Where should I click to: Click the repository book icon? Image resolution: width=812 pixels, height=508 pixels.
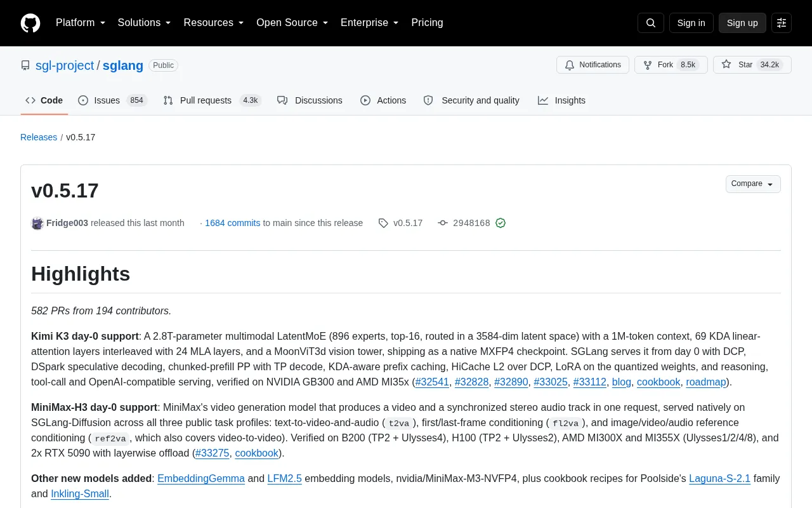click(x=25, y=65)
